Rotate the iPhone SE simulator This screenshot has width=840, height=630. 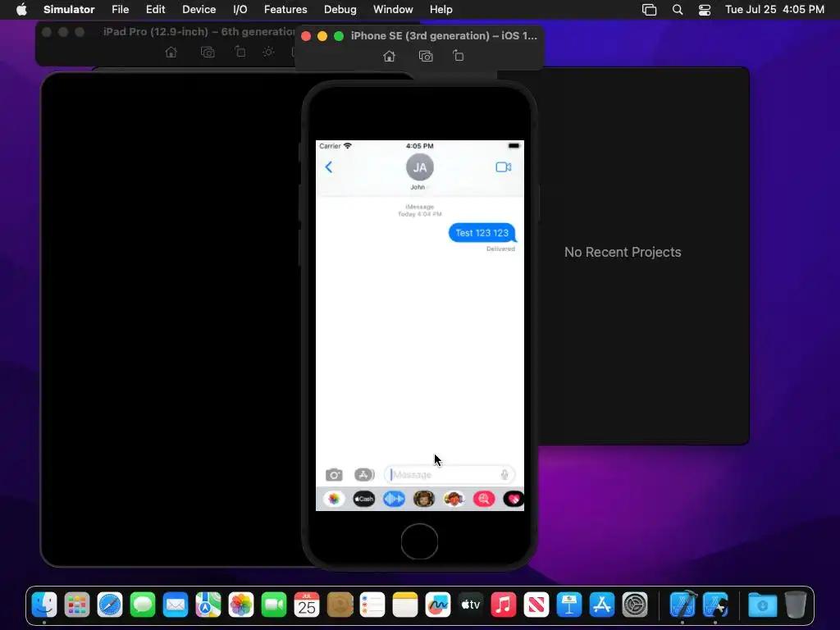[458, 56]
